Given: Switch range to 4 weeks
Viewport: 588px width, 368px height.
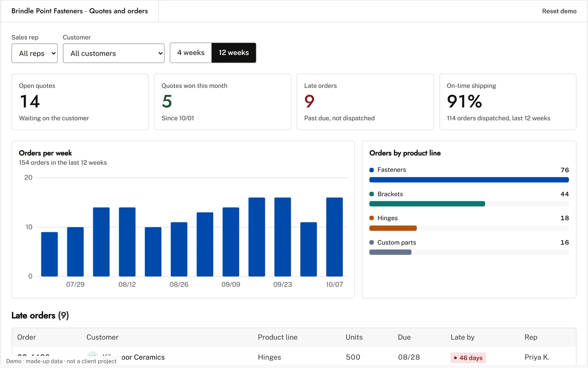Looking at the screenshot, I should (x=191, y=53).
